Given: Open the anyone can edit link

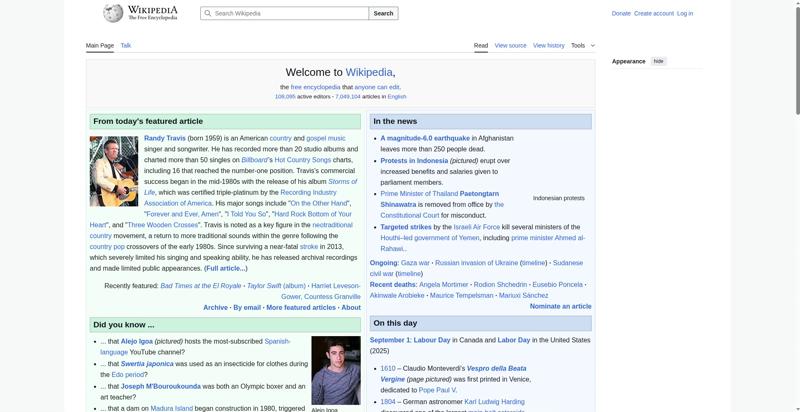Looking at the screenshot, I should click(377, 87).
